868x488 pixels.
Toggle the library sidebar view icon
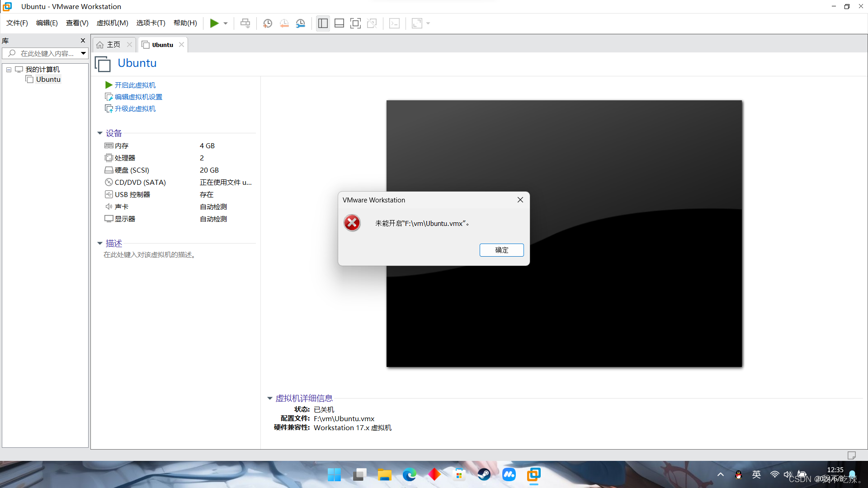[x=323, y=23]
